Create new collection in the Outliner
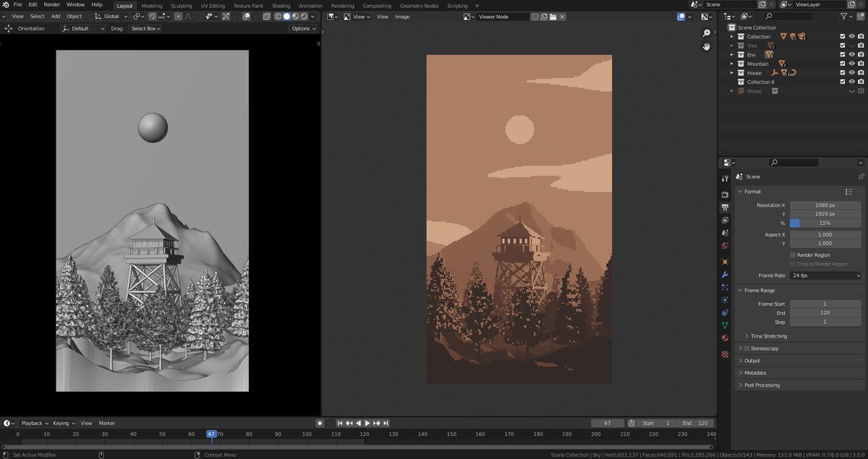Viewport: 868px width, 459px height. click(860, 16)
